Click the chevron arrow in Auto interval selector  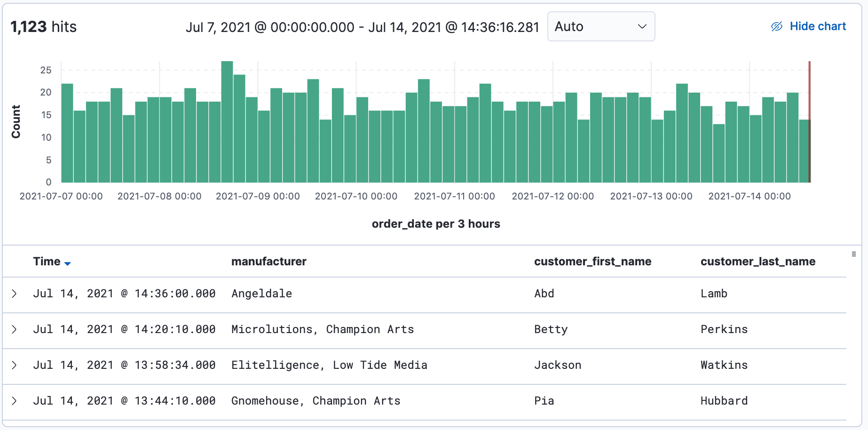point(642,27)
